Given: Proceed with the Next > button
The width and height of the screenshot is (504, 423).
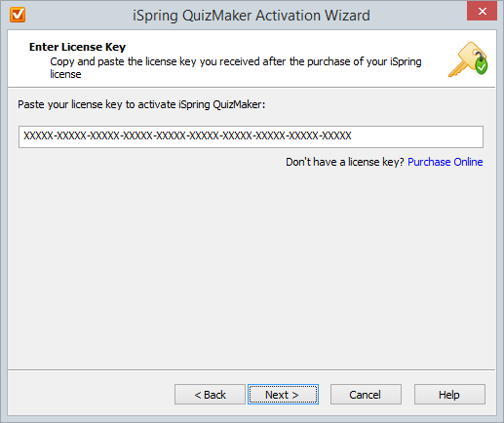Looking at the screenshot, I should coord(283,395).
